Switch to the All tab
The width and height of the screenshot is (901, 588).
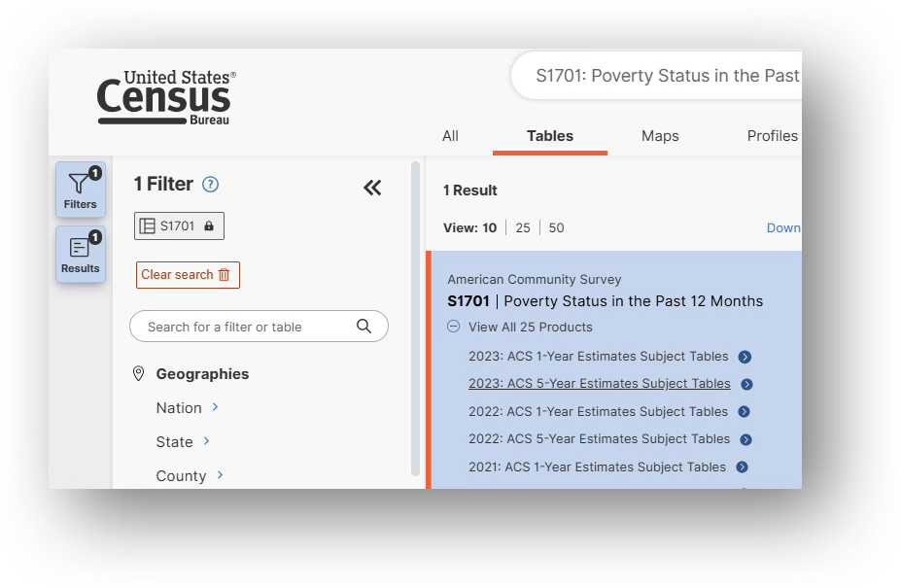(x=451, y=136)
